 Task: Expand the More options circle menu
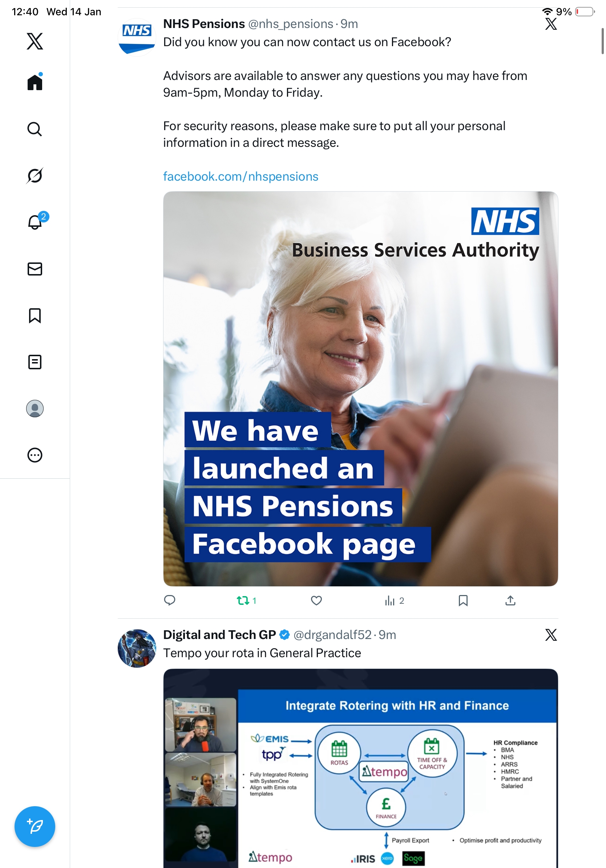tap(35, 455)
